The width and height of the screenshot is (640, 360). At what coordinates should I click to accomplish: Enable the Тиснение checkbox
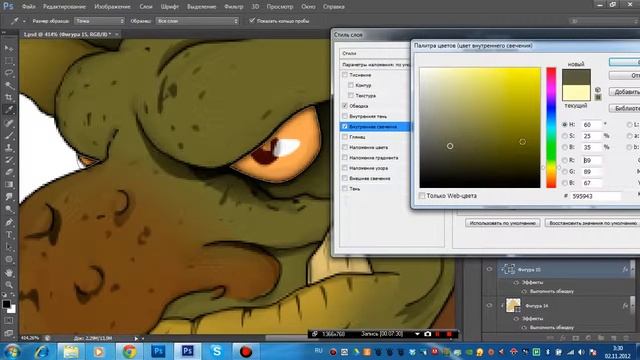click(x=345, y=75)
